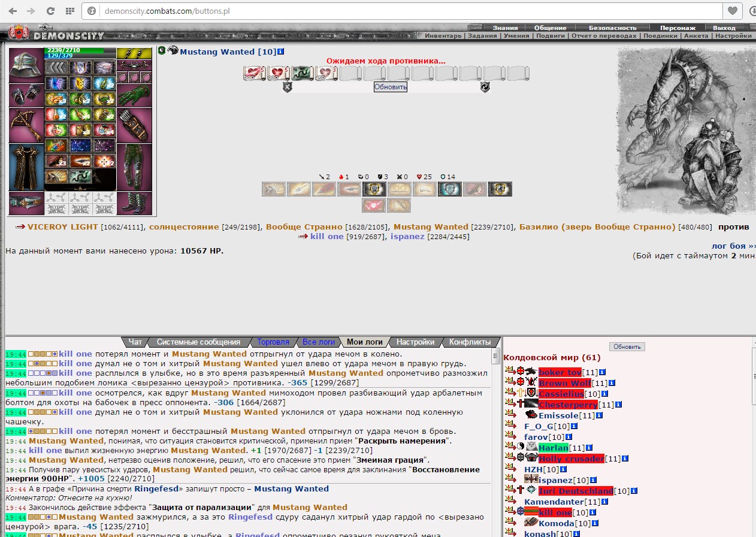Switch to Системные сообщения tab
Screen dimensions: 756x537
click(198, 342)
